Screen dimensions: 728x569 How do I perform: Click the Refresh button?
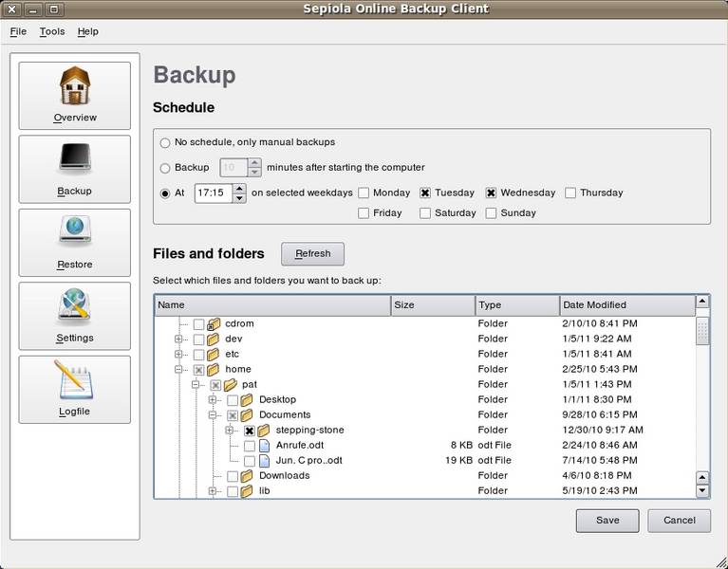click(312, 254)
